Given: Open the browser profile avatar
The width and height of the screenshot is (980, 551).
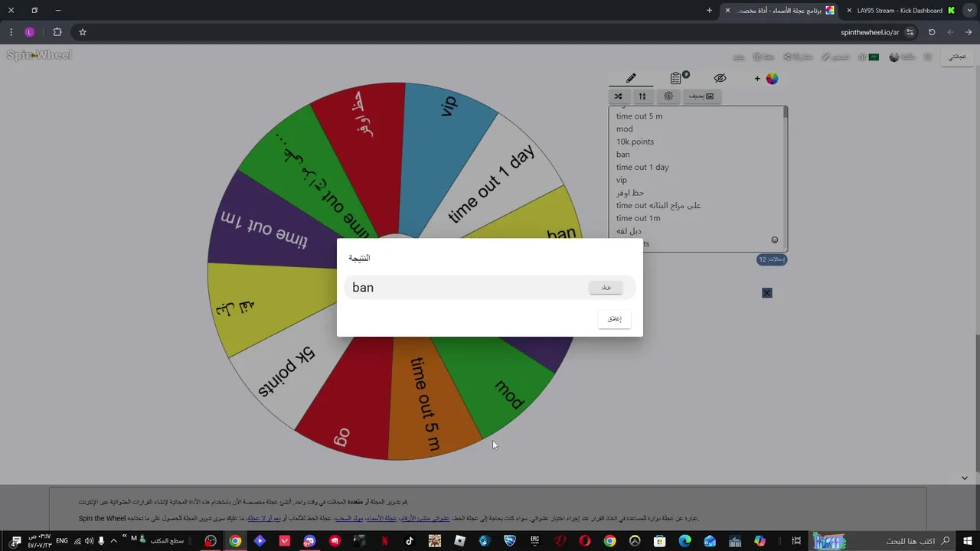Looking at the screenshot, I should pos(30,32).
